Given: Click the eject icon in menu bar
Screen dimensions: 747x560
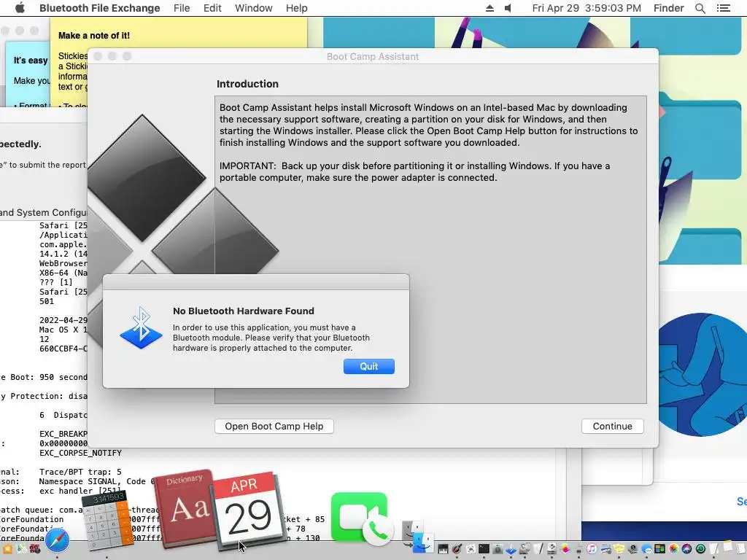Looking at the screenshot, I should (489, 8).
